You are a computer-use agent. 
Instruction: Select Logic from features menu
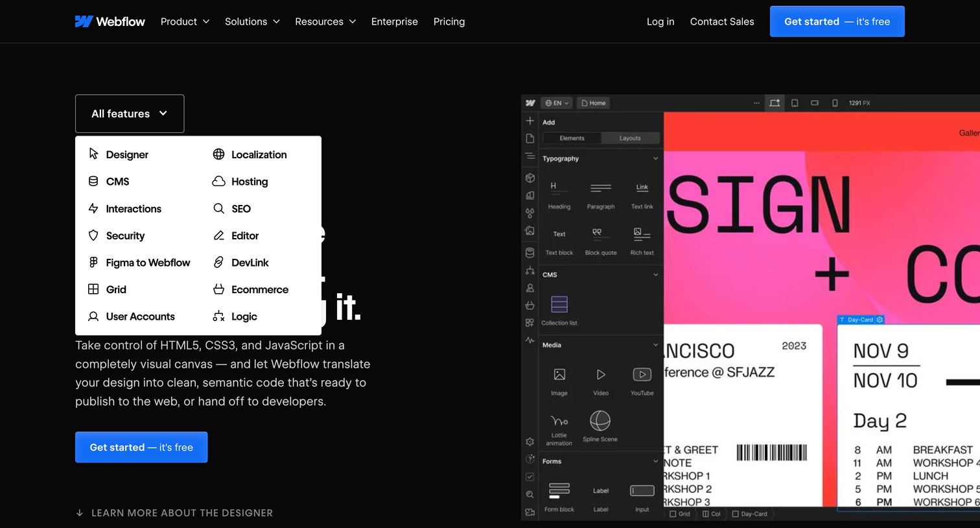tap(235, 317)
